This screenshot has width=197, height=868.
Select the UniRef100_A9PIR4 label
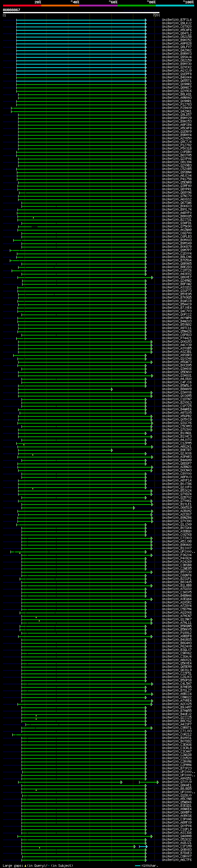(177, 125)
